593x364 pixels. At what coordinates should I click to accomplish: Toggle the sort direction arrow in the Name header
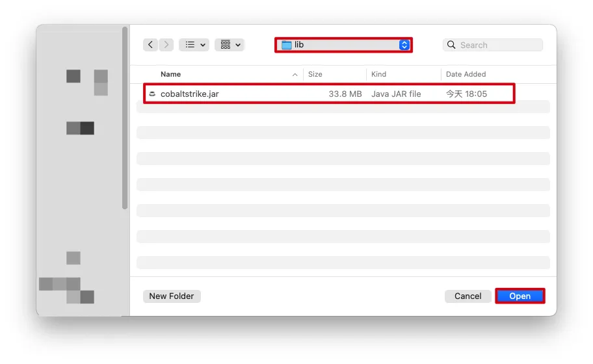[295, 74]
